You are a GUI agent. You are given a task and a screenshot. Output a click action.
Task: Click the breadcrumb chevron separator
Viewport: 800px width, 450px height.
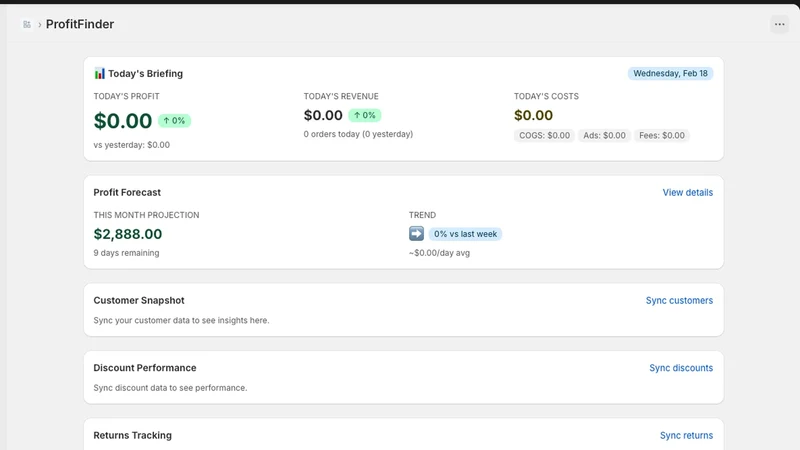[39, 24]
